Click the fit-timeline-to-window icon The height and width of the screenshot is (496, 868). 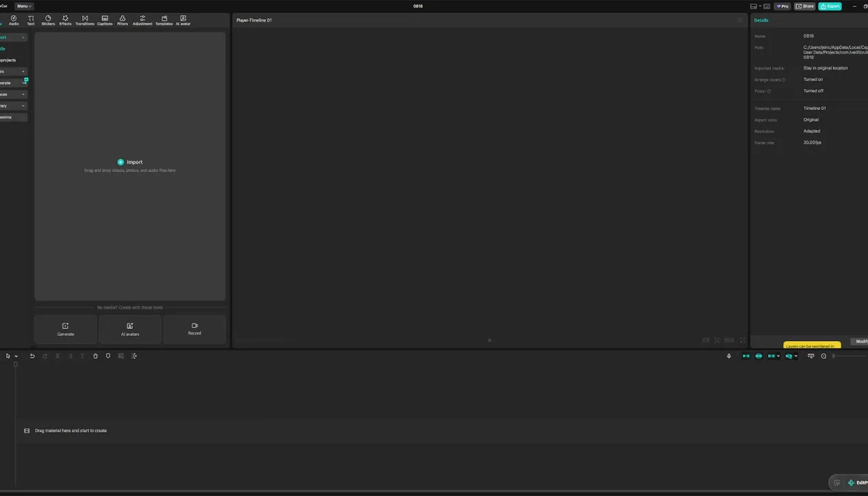click(811, 356)
